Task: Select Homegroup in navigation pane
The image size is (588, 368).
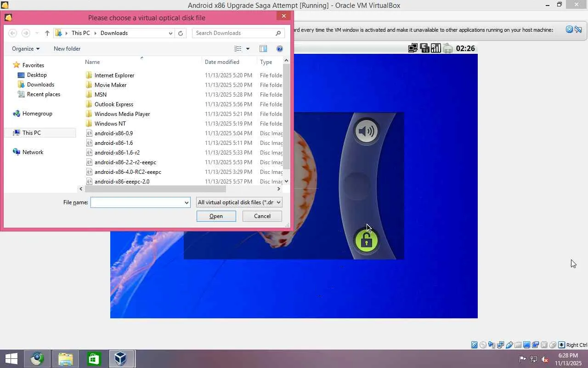Action: click(37, 114)
